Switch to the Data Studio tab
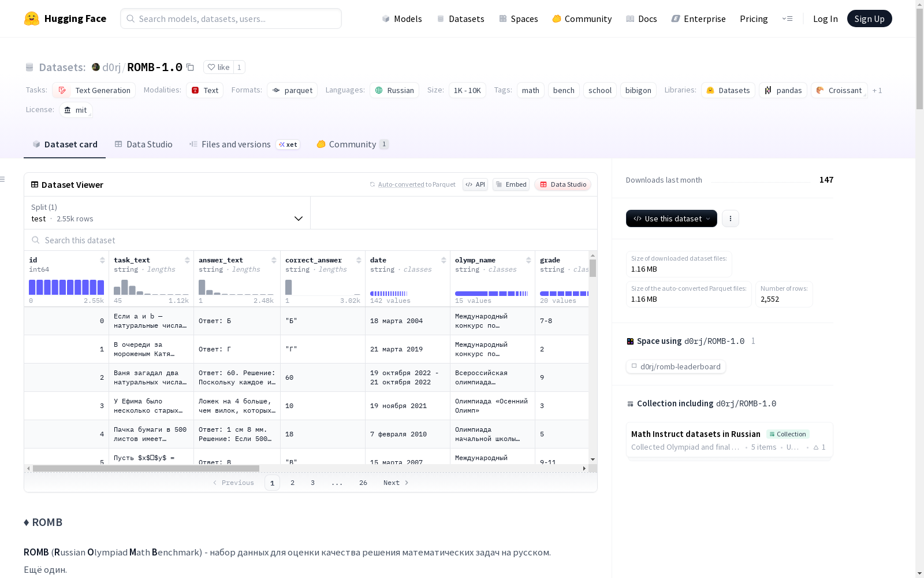This screenshot has height=578, width=924. point(144,144)
